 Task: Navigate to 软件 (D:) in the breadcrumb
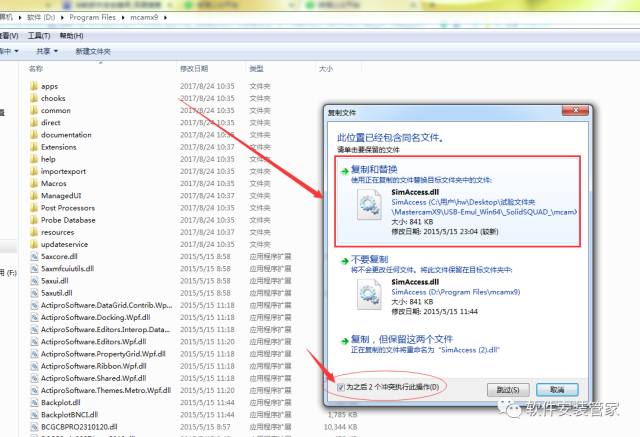[41, 18]
